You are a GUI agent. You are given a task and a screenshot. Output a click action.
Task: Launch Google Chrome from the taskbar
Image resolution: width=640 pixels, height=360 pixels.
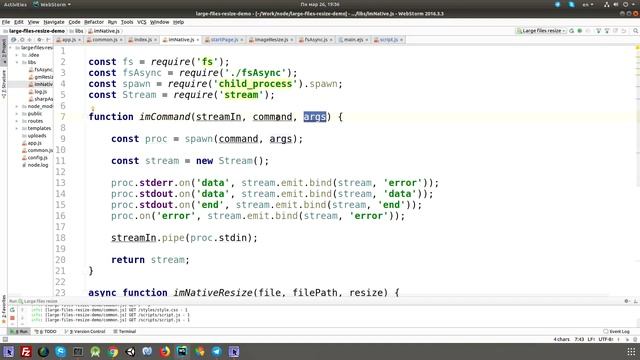click(x=113, y=351)
